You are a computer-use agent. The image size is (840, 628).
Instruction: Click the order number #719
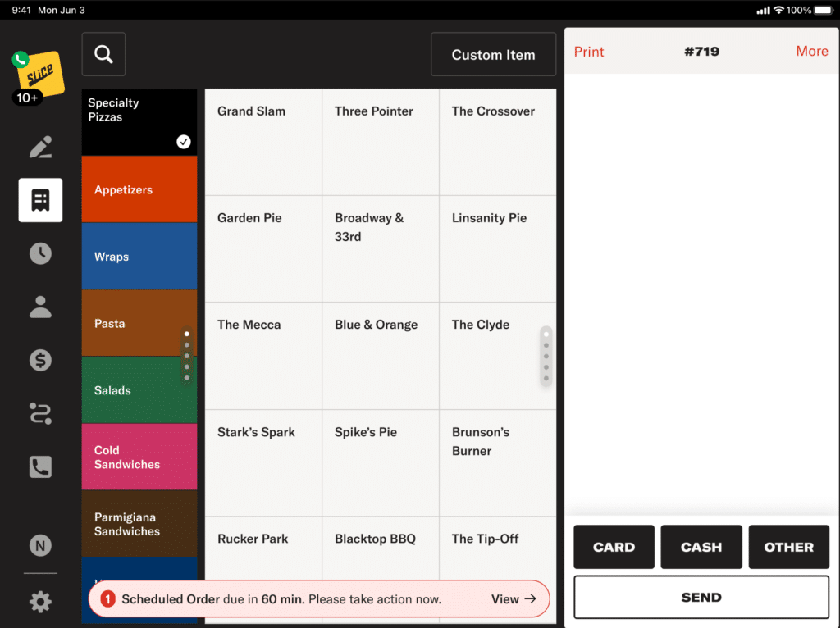(702, 52)
